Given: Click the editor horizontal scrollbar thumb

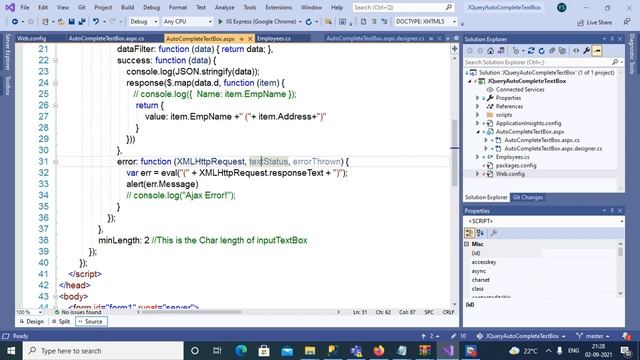Looking at the screenshot, I should click(x=191, y=312).
